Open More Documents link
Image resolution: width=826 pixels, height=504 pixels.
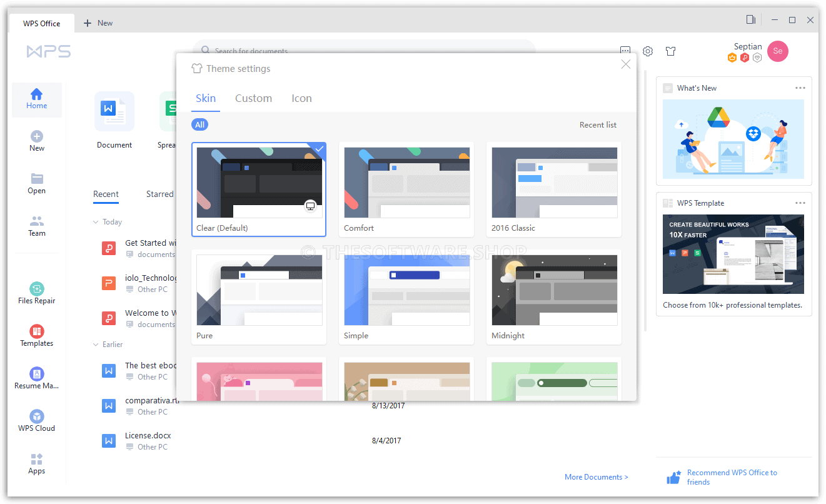pos(597,477)
